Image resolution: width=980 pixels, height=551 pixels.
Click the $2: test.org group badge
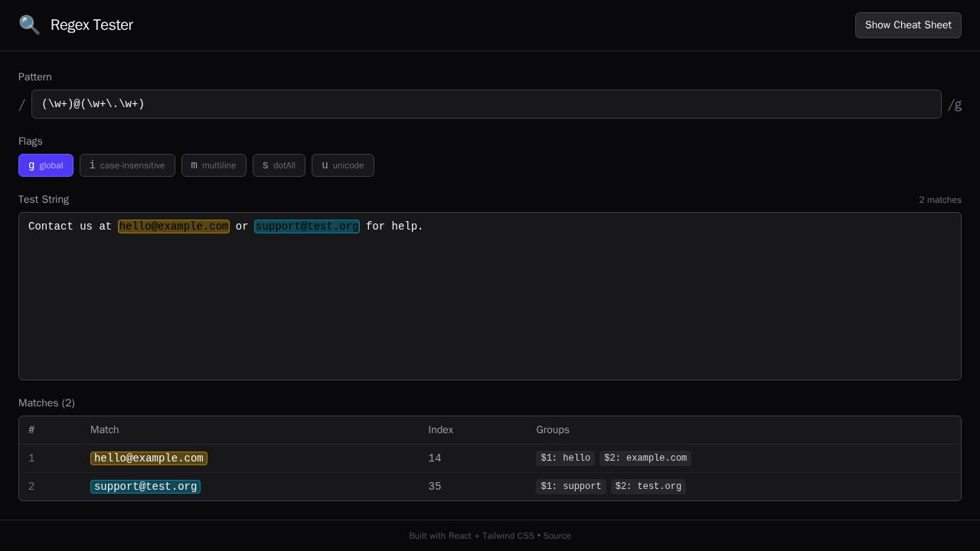coord(648,486)
